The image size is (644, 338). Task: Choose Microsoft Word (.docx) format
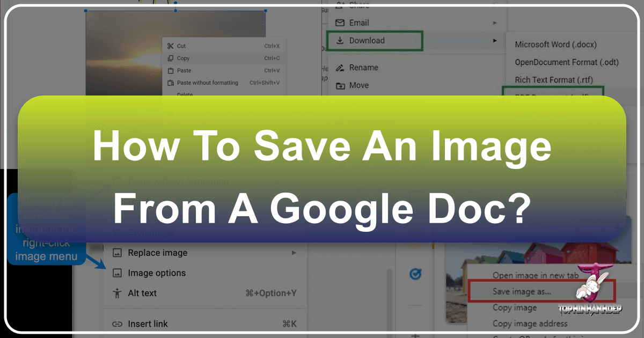tap(555, 45)
